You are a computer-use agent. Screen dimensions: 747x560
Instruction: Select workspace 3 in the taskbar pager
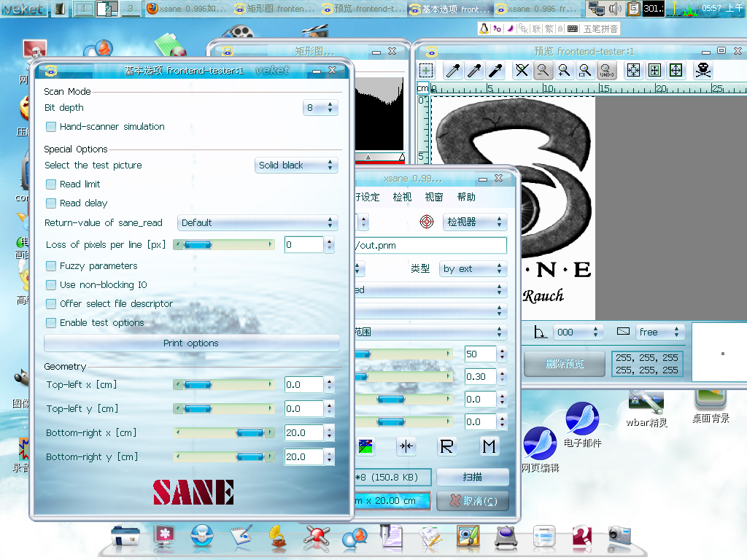130,9
